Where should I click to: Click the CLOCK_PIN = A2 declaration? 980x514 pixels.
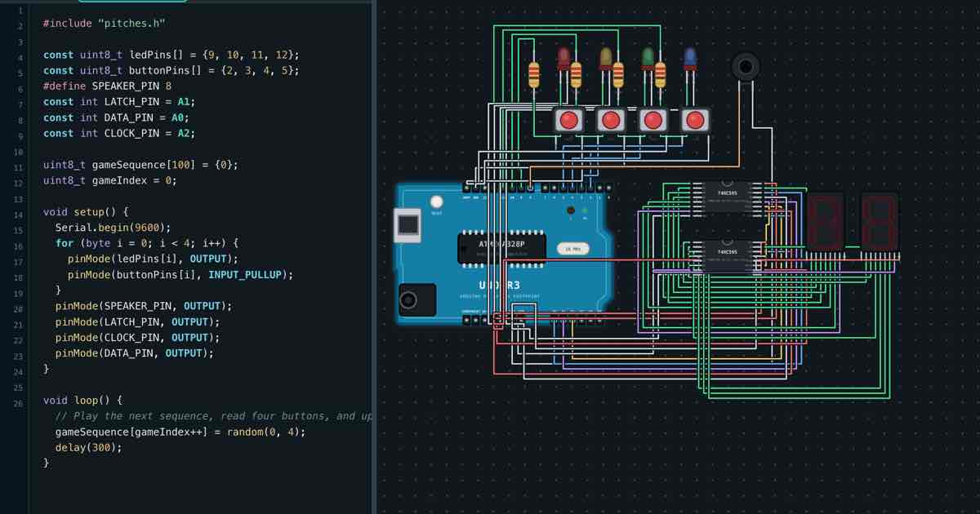(119, 133)
